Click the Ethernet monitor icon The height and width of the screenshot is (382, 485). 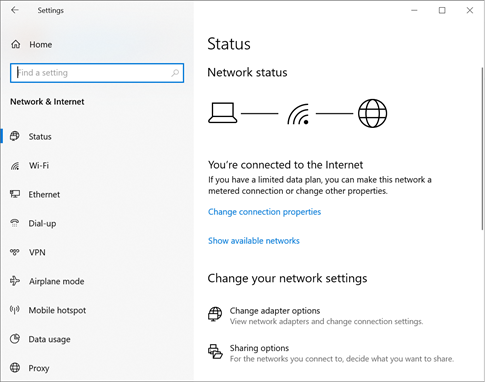(15, 194)
